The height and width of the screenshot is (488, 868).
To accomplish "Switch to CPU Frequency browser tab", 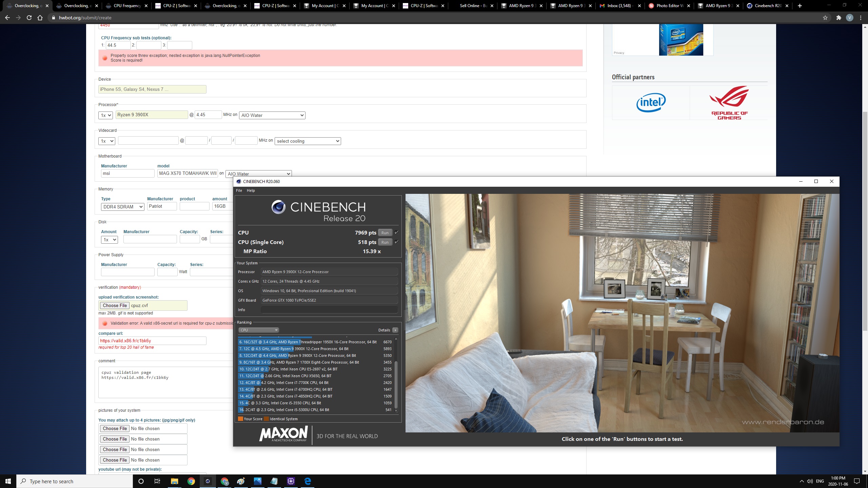I will [127, 6].
